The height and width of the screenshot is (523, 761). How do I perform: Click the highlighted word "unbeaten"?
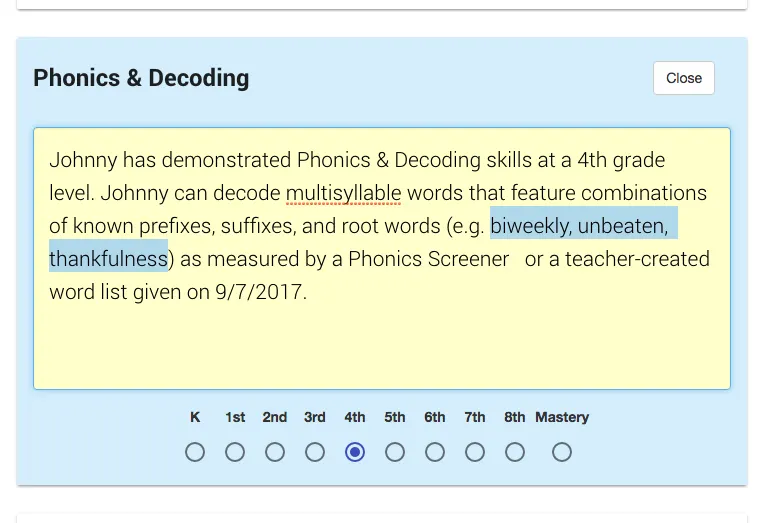[622, 226]
